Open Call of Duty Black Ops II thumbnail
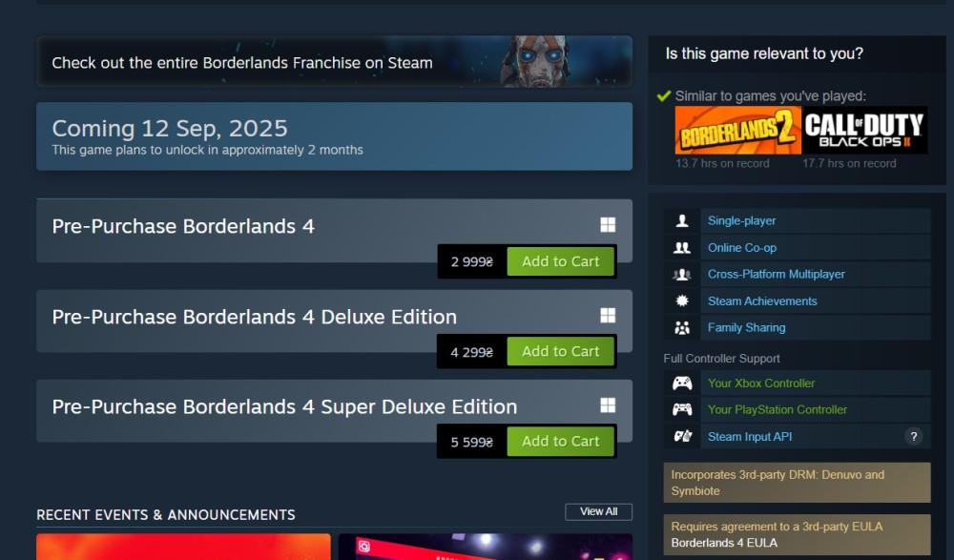954x560 pixels. click(864, 131)
